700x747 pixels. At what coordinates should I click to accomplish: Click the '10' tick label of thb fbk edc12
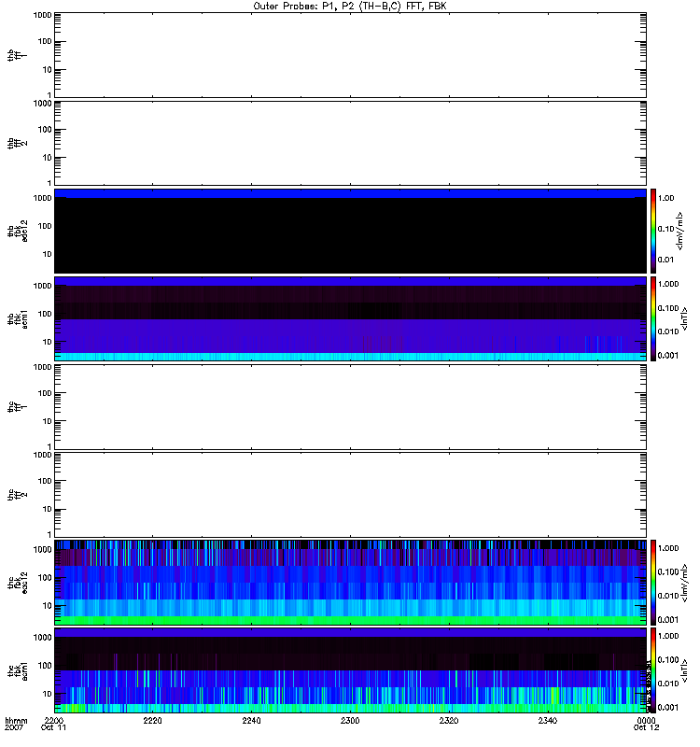pos(48,254)
